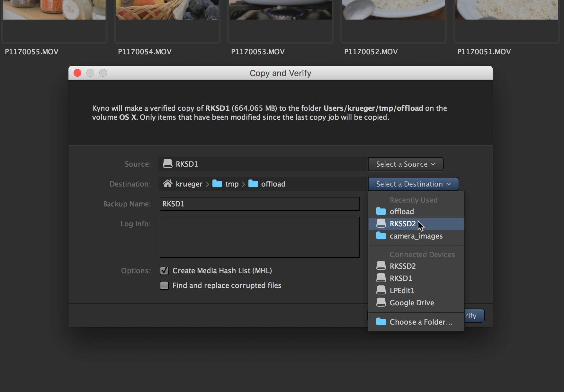Enable Find and replace corrupted files
Viewport: 564px width, 392px height.
coord(164,285)
